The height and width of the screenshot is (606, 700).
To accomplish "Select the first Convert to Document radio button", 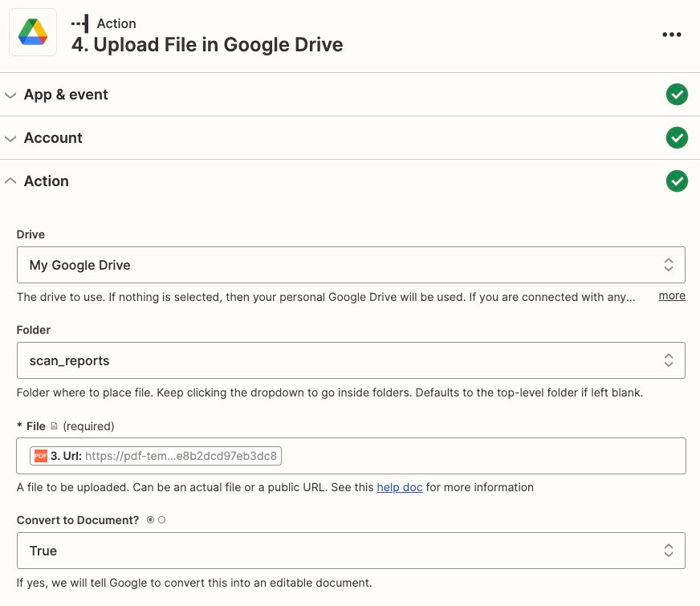I will click(x=150, y=520).
